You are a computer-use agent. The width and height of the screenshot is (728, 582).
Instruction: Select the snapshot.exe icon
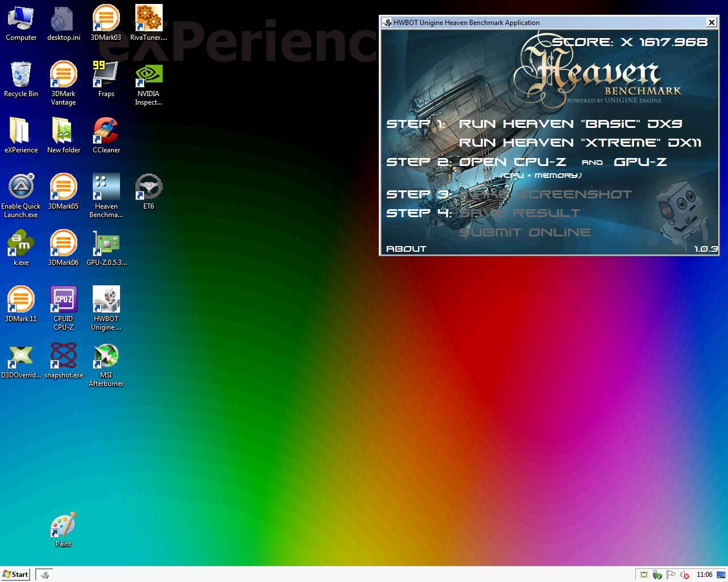63,361
